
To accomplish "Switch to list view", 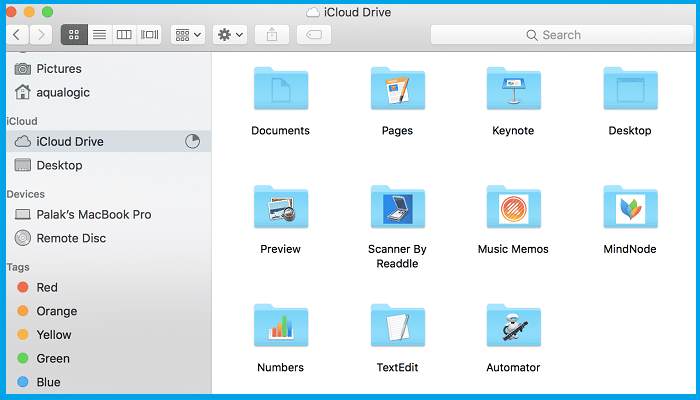I will click(100, 34).
